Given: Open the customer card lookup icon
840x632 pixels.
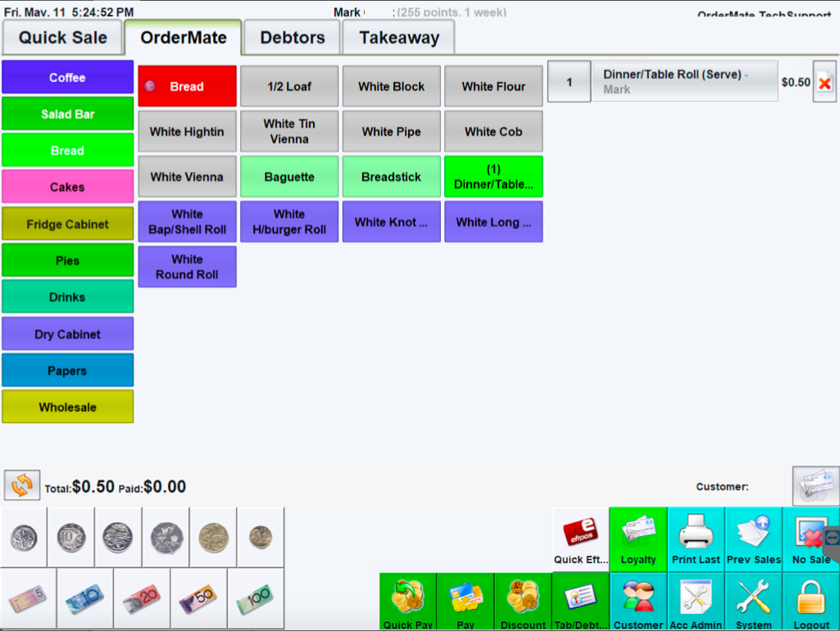Looking at the screenshot, I should [815, 486].
